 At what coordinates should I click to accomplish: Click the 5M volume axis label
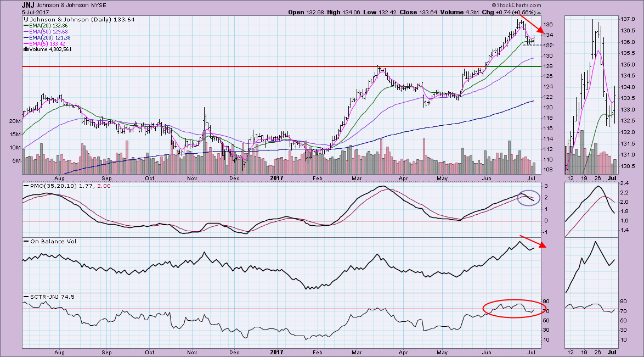tap(15, 161)
